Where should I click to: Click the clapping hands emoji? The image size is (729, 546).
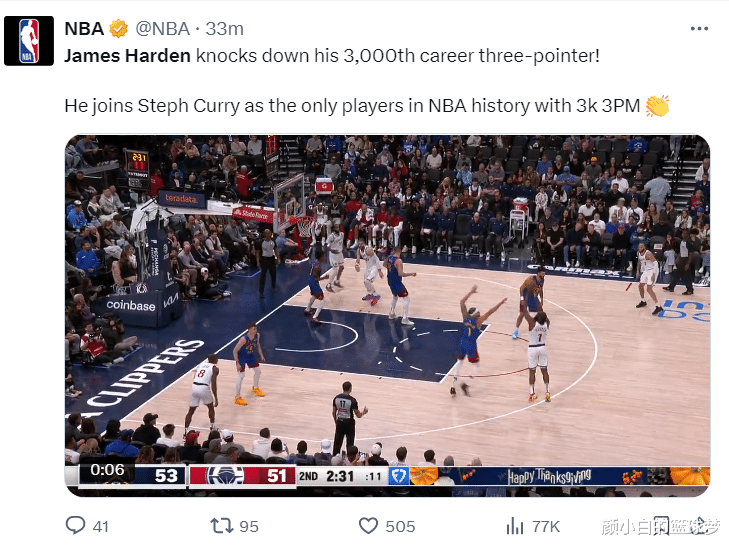click(x=657, y=106)
